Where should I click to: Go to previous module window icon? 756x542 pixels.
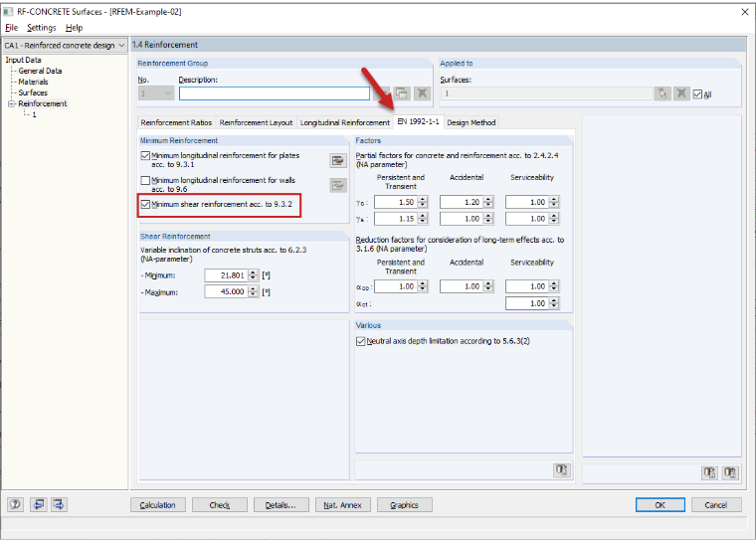point(38,504)
